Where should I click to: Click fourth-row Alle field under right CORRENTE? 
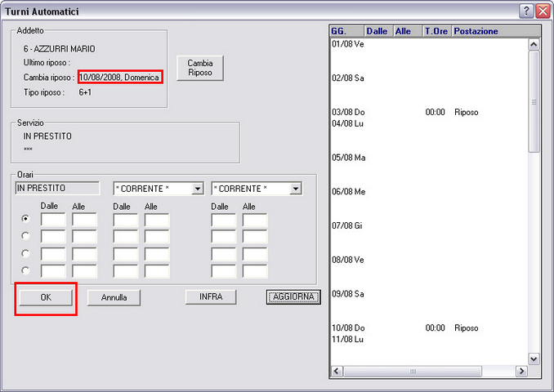tap(255, 271)
